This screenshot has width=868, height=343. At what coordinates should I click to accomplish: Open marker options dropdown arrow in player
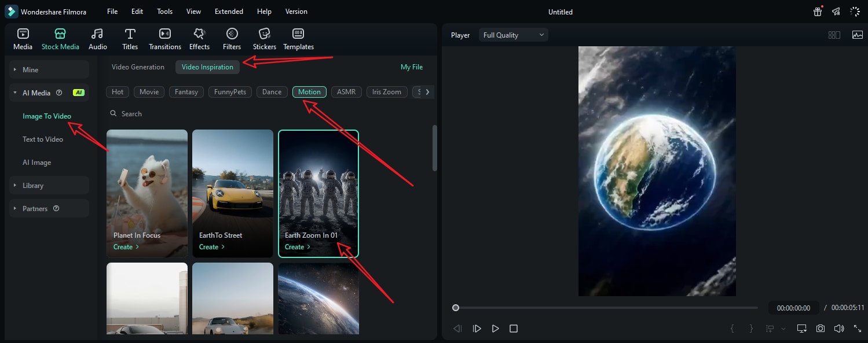783,329
